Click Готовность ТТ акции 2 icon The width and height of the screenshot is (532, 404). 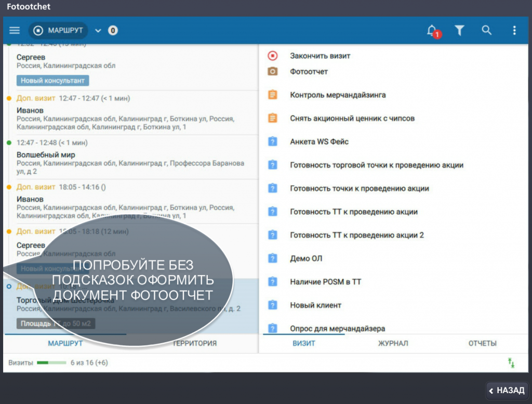click(272, 235)
